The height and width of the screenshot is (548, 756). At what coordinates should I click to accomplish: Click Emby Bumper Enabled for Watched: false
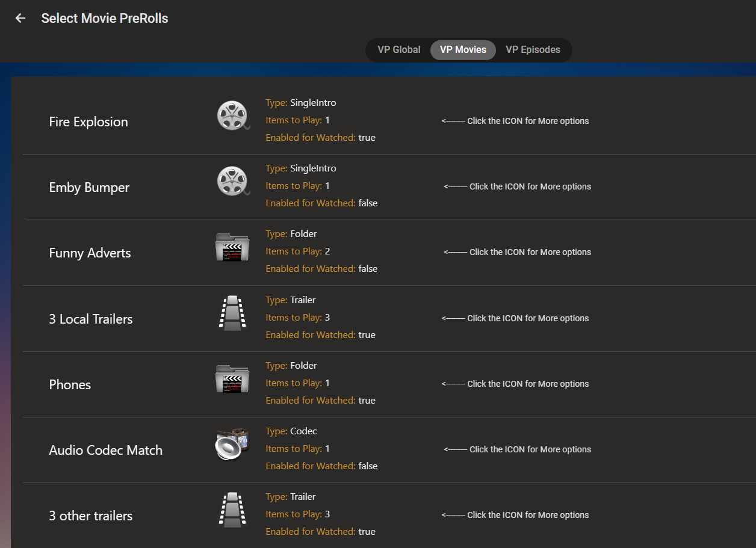pos(321,203)
